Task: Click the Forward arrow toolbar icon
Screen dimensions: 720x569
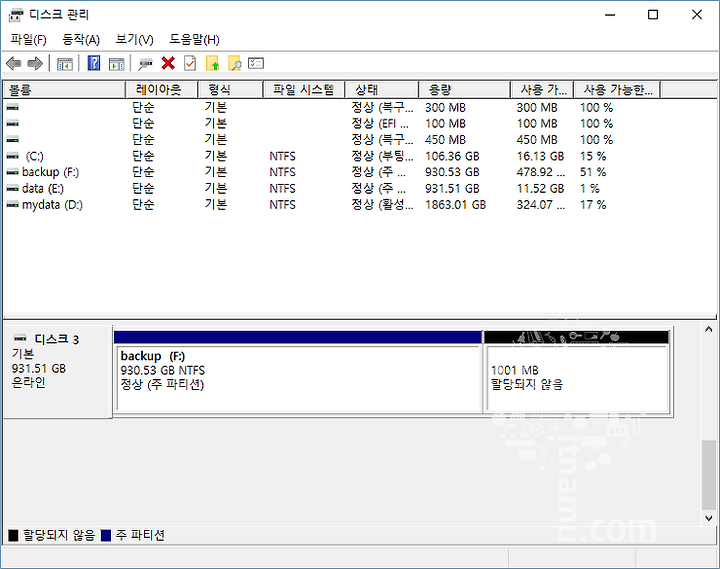Action: coord(35,63)
